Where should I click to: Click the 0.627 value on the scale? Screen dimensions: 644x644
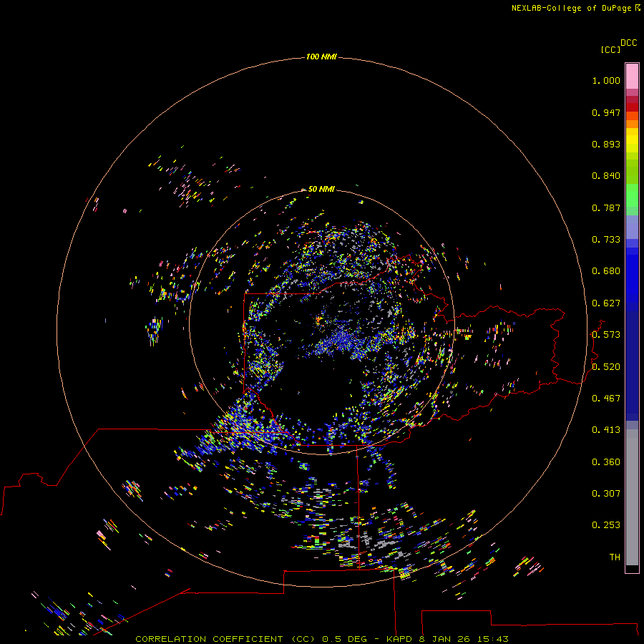[606, 303]
